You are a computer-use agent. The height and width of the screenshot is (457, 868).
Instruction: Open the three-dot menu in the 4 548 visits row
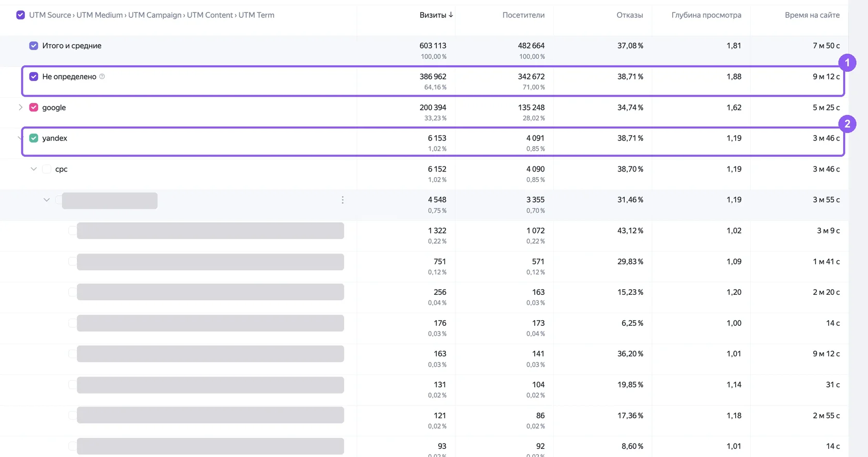coord(343,200)
